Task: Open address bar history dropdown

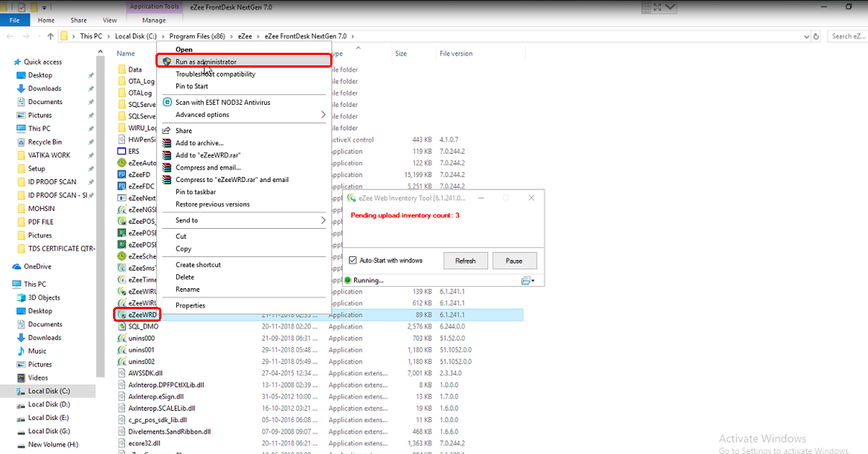Action: [806, 36]
